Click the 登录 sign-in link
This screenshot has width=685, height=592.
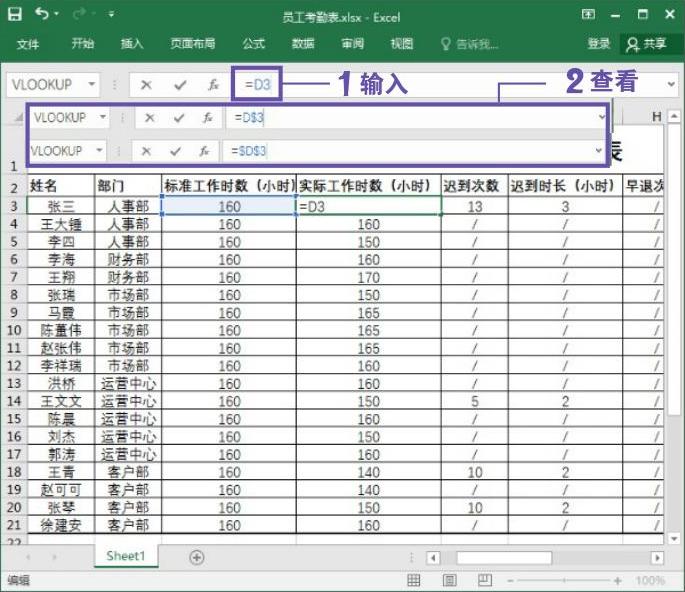click(x=599, y=44)
